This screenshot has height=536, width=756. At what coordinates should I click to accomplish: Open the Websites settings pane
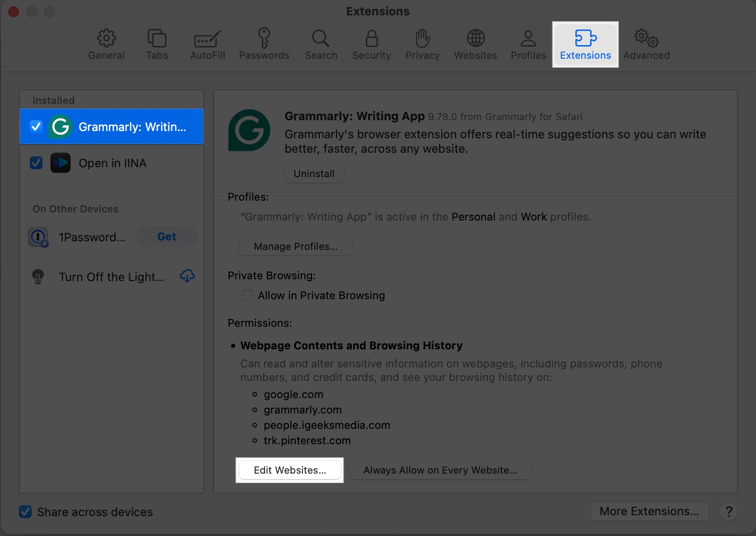[x=475, y=43]
